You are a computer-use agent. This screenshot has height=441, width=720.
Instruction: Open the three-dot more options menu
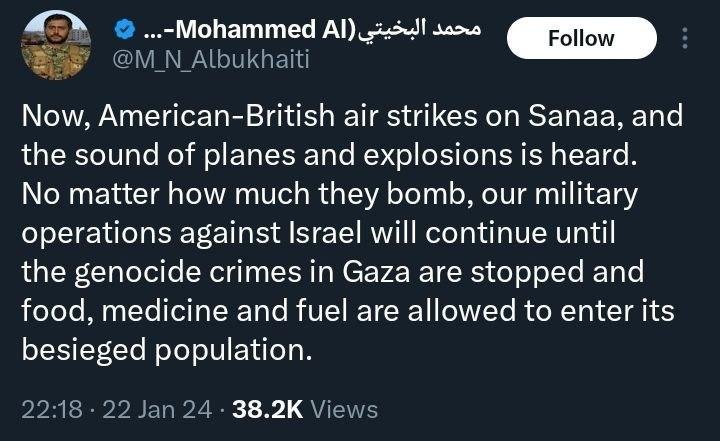coord(685,39)
